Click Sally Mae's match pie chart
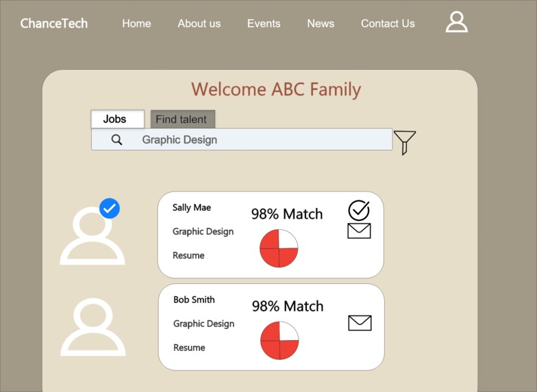The height and width of the screenshot is (392, 537). click(x=279, y=248)
